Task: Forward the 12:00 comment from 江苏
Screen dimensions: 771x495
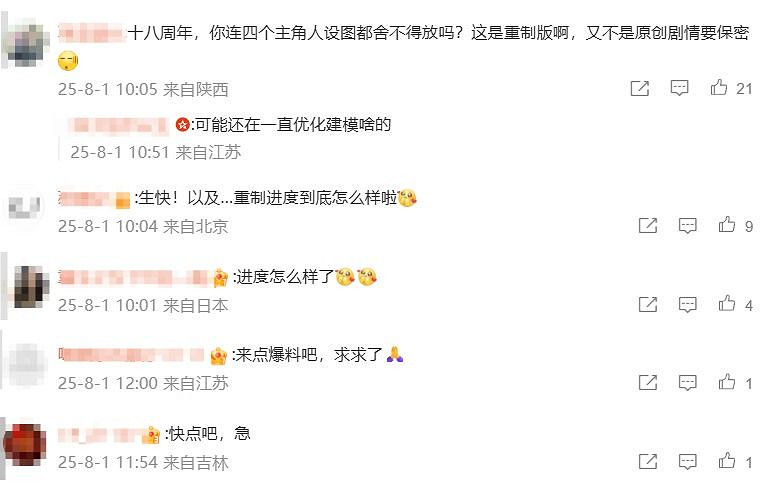Action: [648, 382]
